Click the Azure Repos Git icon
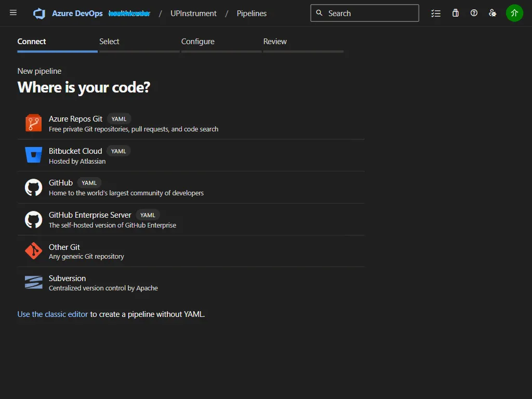The image size is (532, 399). click(34, 123)
